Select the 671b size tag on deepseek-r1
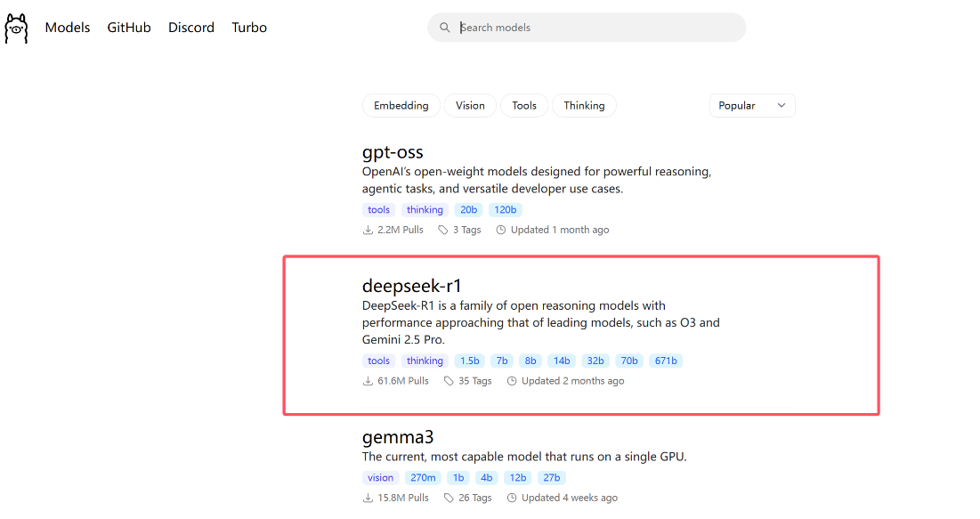This screenshot has height=519, width=980. (x=666, y=361)
